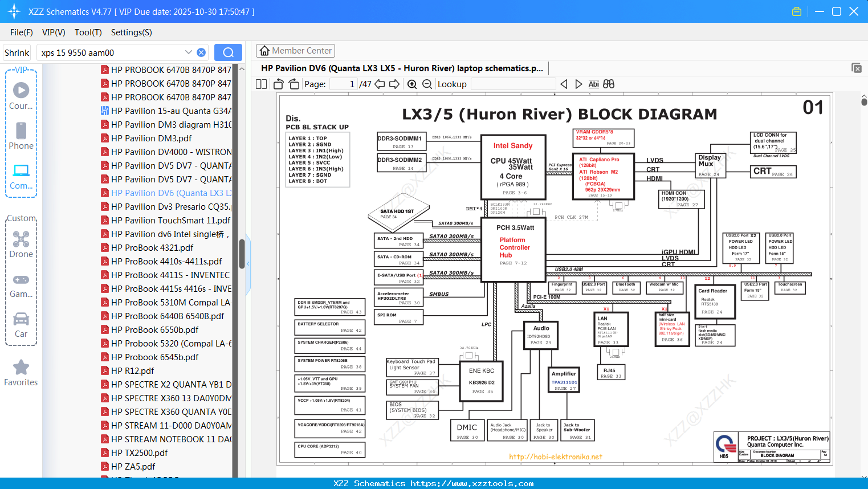The height and width of the screenshot is (489, 868).
Task: Click the file list scroll-up arrow
Action: pos(242,68)
